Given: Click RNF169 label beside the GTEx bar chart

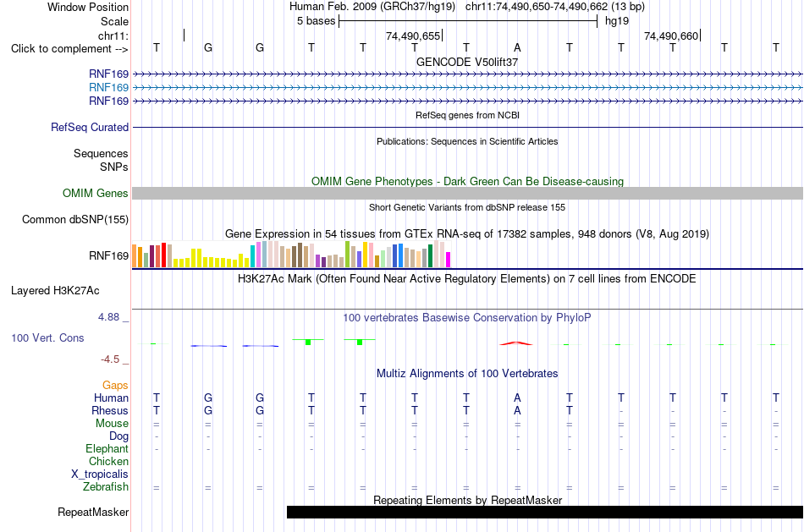Looking at the screenshot, I should tap(108, 255).
